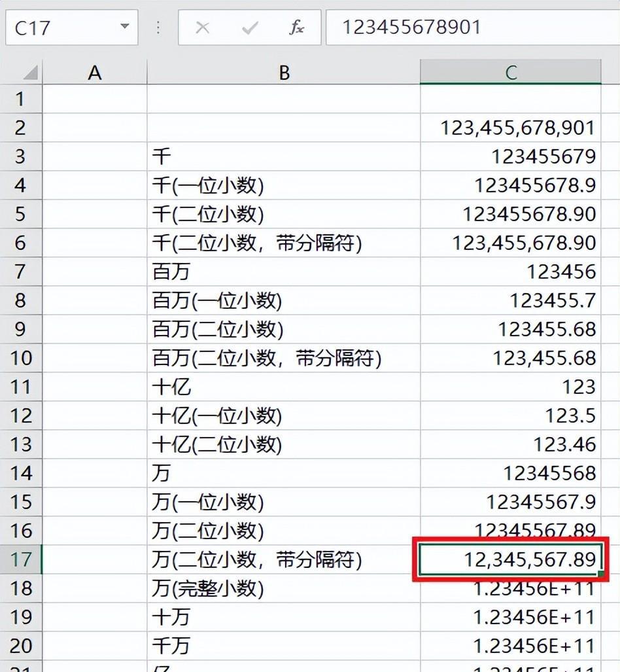Select the row 2 header
620x672 pixels.
tap(20, 128)
